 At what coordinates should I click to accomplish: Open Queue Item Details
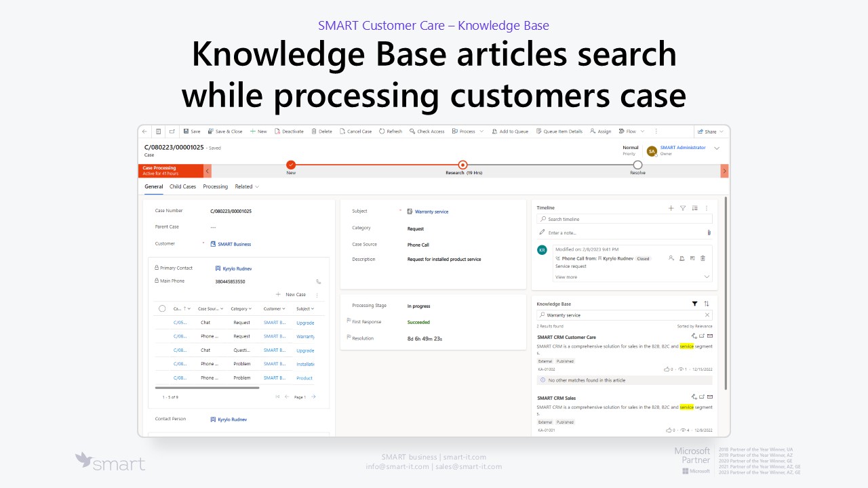[559, 131]
